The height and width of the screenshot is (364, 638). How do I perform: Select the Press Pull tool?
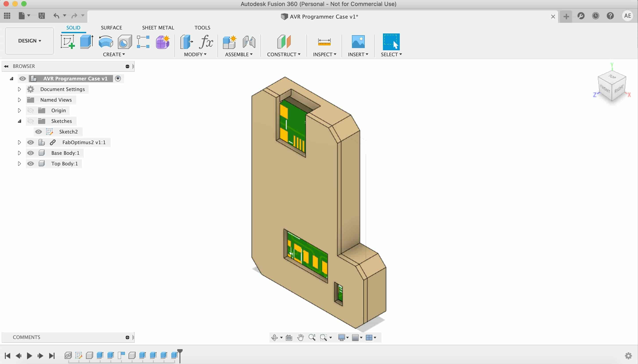tap(186, 41)
